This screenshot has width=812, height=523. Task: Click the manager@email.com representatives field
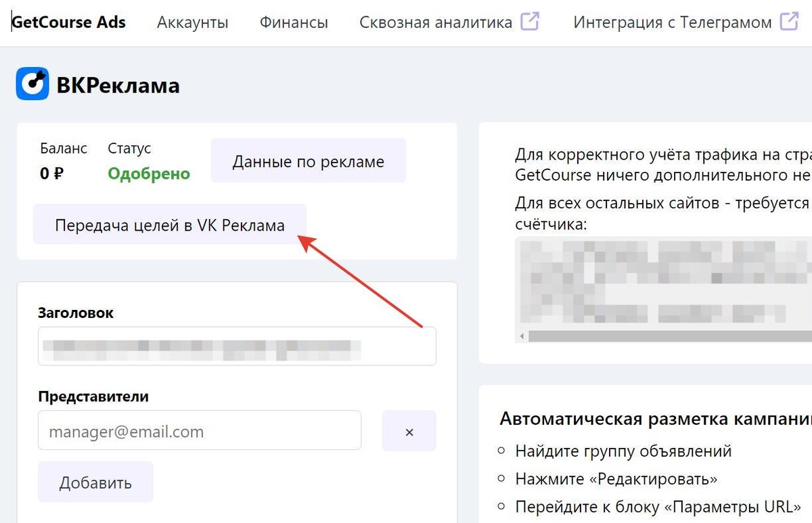pyautogui.click(x=200, y=430)
